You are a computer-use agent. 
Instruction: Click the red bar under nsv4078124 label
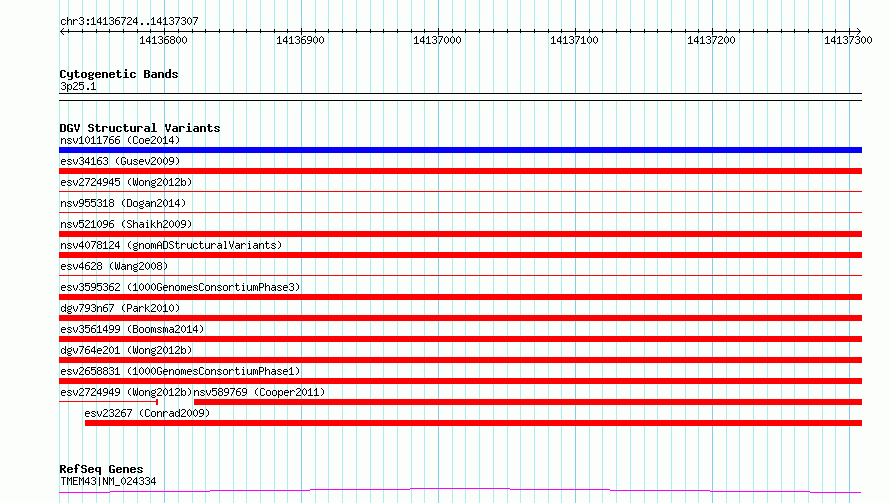tap(460, 255)
